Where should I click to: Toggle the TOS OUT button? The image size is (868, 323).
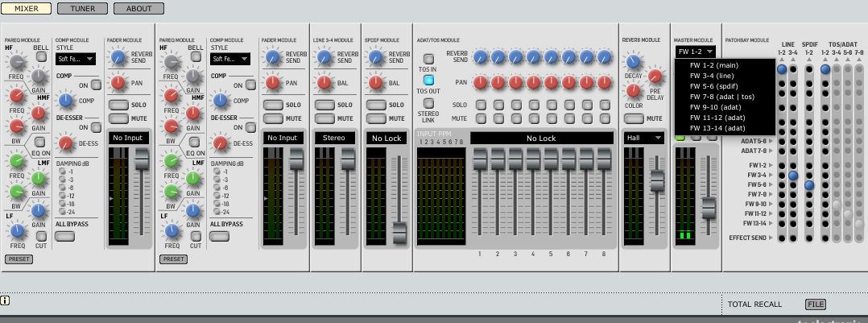[x=429, y=80]
